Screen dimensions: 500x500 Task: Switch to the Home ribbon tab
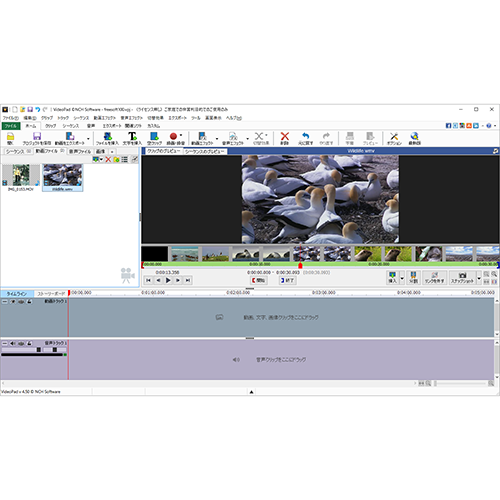[31, 126]
